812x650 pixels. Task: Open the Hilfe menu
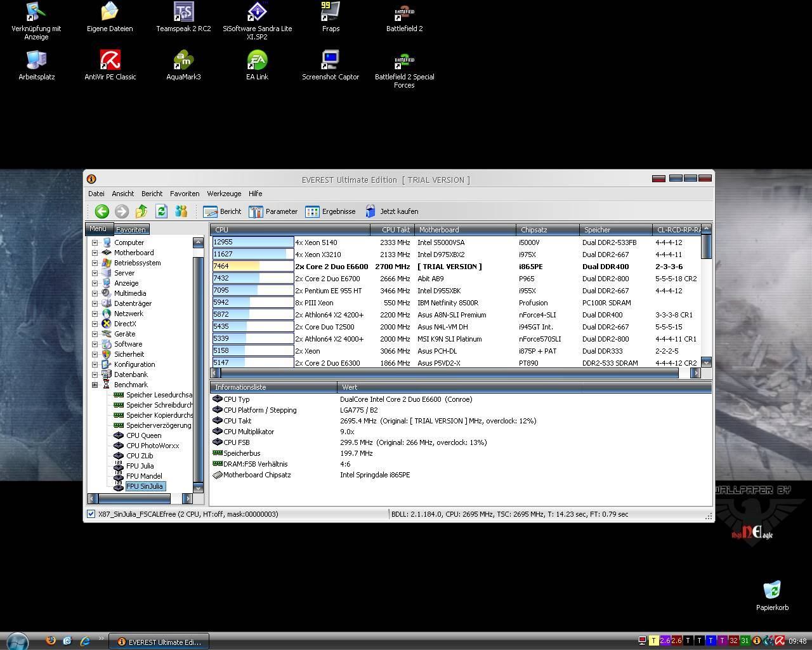[256, 194]
